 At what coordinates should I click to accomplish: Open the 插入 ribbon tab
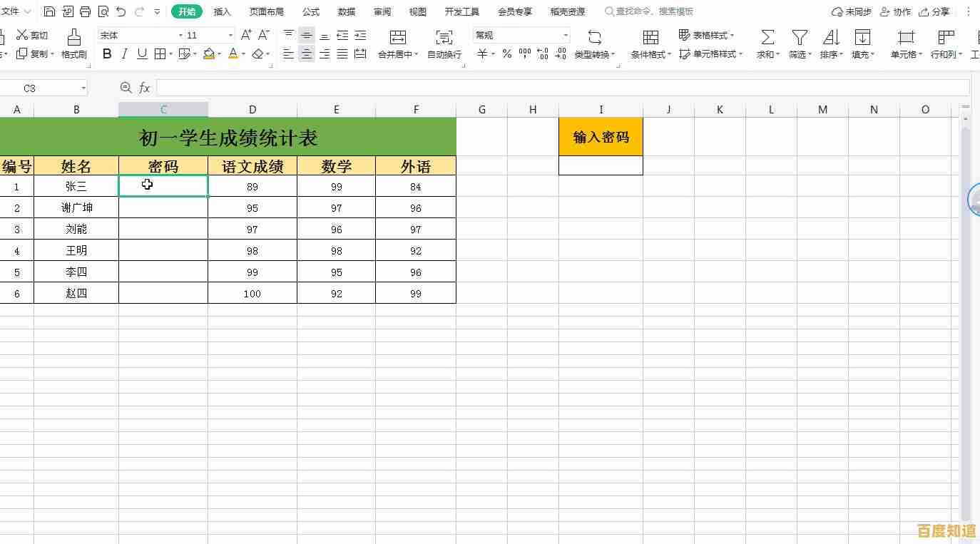[222, 11]
